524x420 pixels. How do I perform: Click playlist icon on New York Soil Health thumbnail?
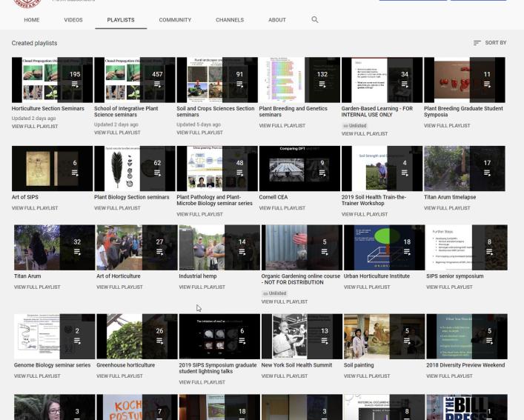pyautogui.click(x=325, y=341)
